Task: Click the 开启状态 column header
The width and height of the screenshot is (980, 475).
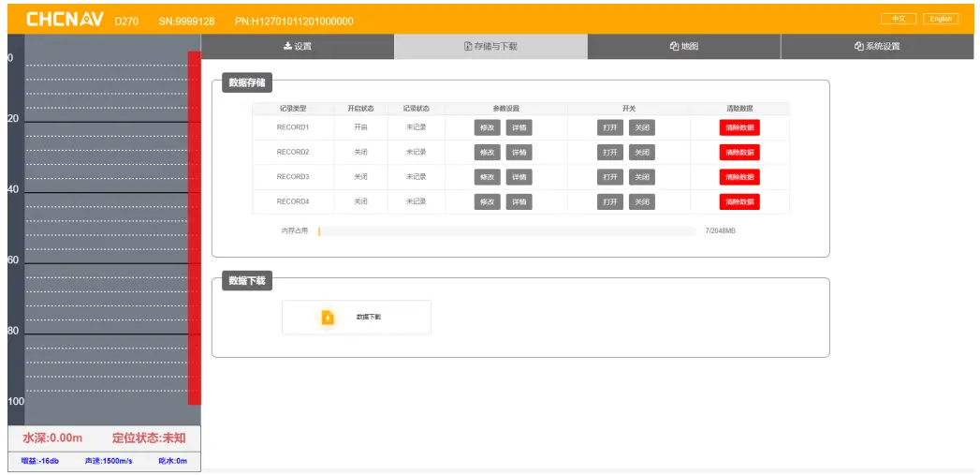Action: (x=360, y=109)
